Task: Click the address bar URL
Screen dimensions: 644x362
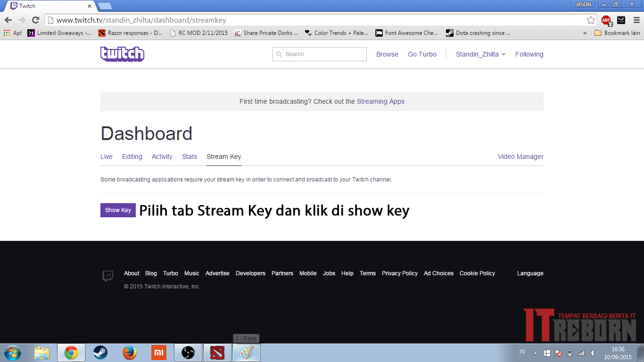Action: [x=141, y=20]
